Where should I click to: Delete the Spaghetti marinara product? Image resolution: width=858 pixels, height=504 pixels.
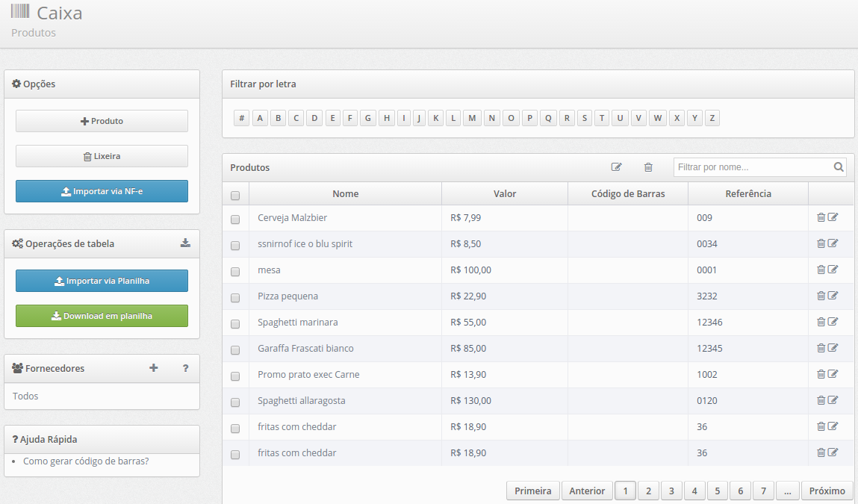pyautogui.click(x=821, y=322)
